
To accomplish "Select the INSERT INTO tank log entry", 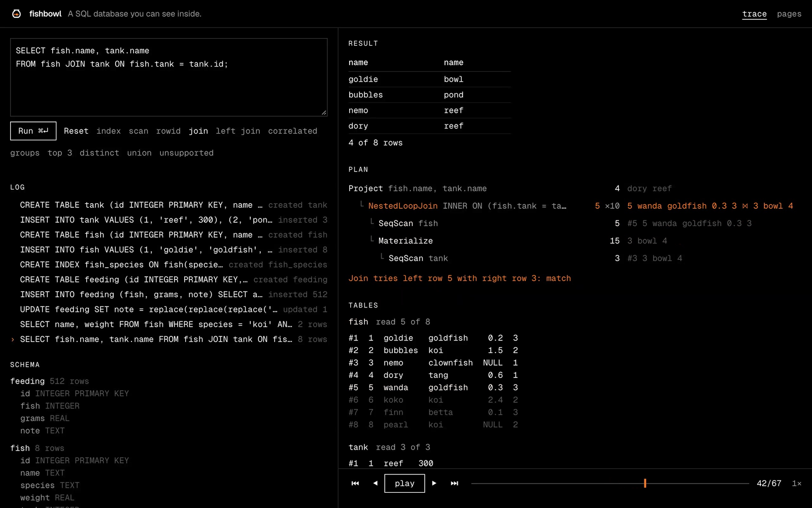I will (x=169, y=220).
